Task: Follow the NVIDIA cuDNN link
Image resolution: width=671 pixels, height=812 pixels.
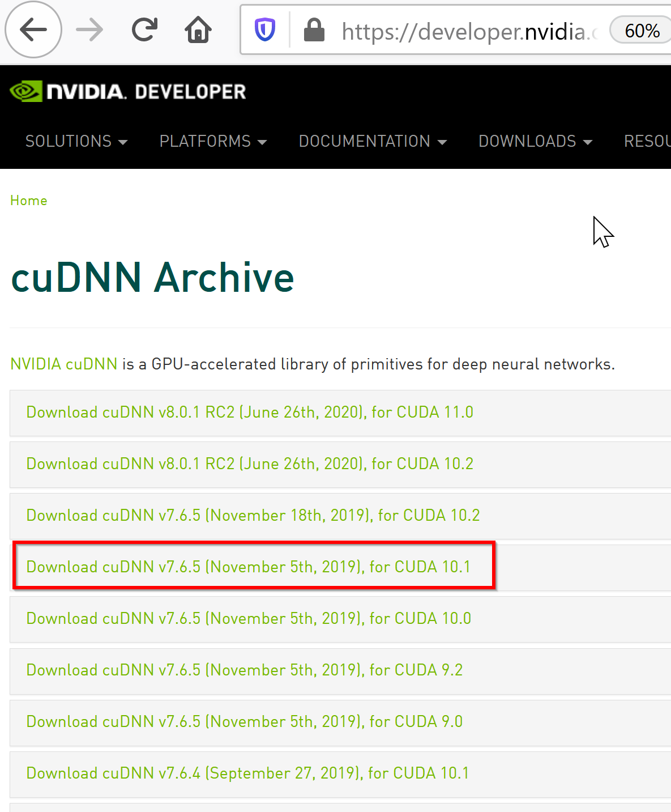Action: (x=64, y=364)
